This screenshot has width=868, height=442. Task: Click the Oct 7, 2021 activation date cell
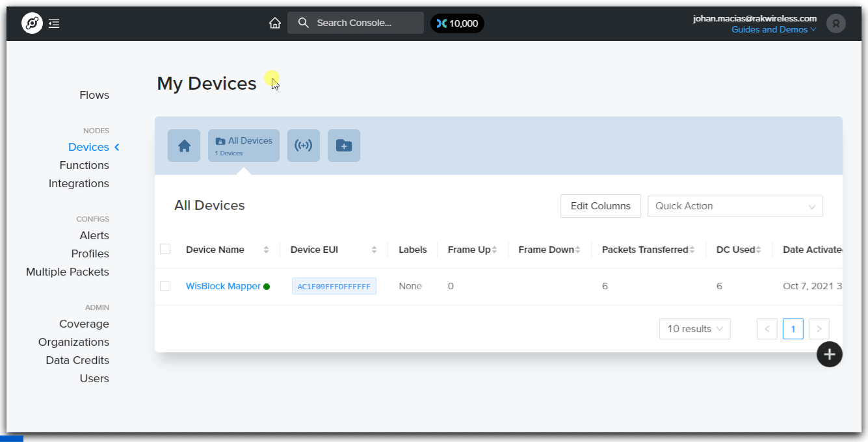[x=813, y=287]
